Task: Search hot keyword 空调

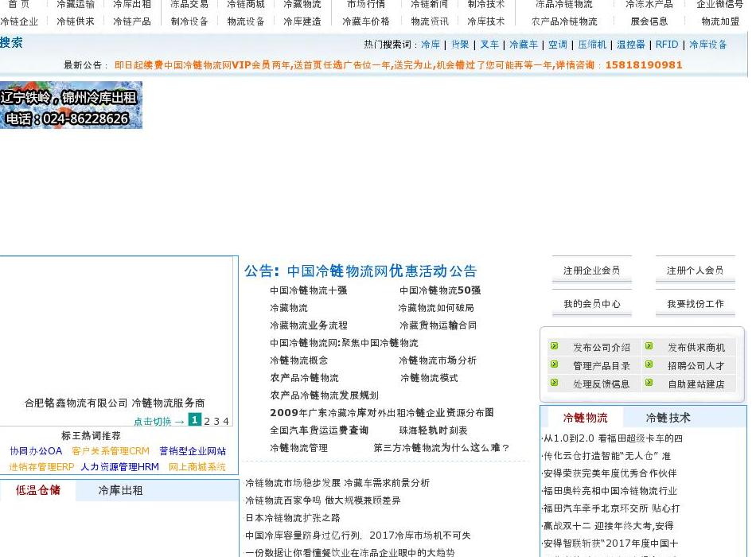Action: 558,45
